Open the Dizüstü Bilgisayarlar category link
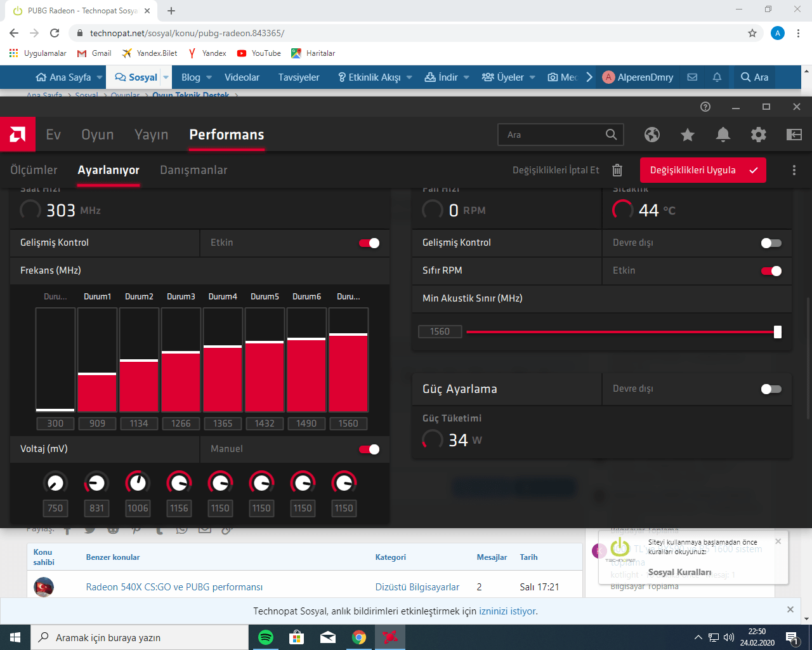 417,587
